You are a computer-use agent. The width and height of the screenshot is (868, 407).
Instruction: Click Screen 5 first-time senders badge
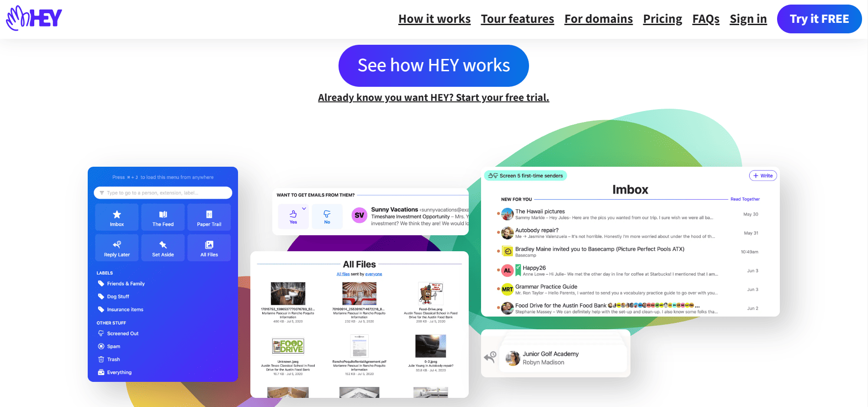(525, 175)
